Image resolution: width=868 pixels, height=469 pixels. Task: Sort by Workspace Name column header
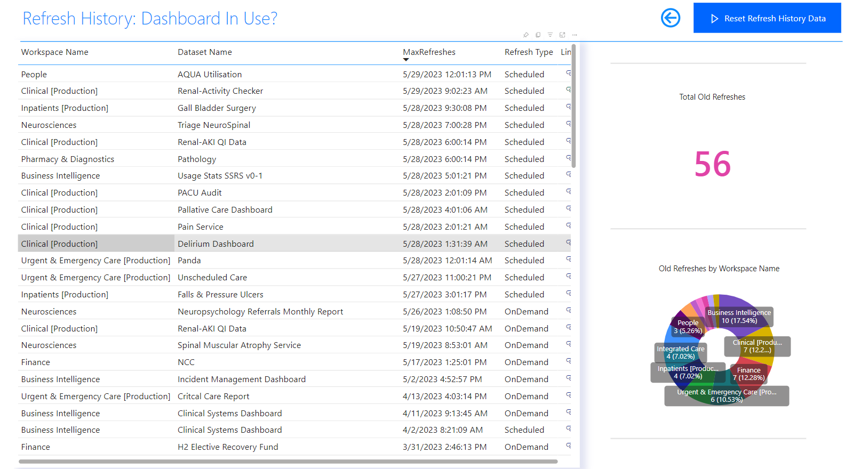pyautogui.click(x=54, y=52)
